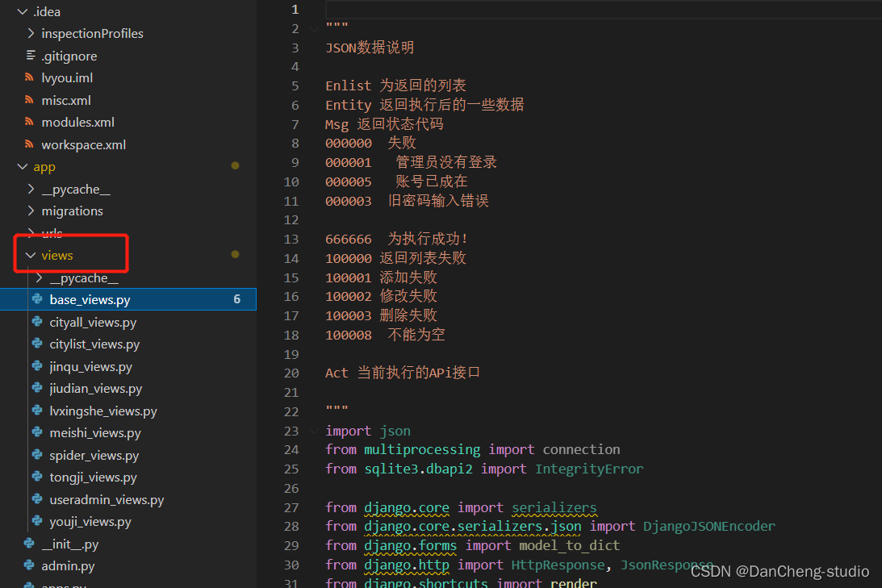
Task: Click the Python icon of useradmin_views.py
Action: (x=38, y=499)
